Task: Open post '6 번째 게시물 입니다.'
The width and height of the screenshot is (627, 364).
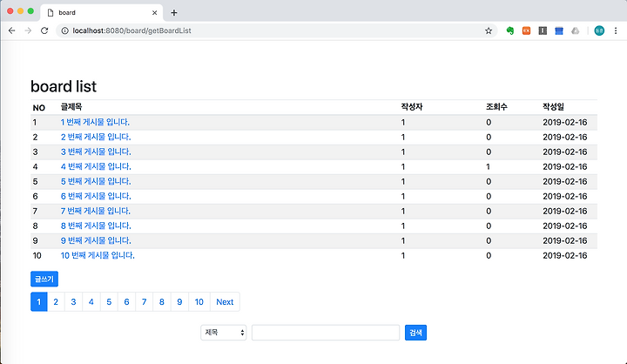Action: (x=96, y=196)
